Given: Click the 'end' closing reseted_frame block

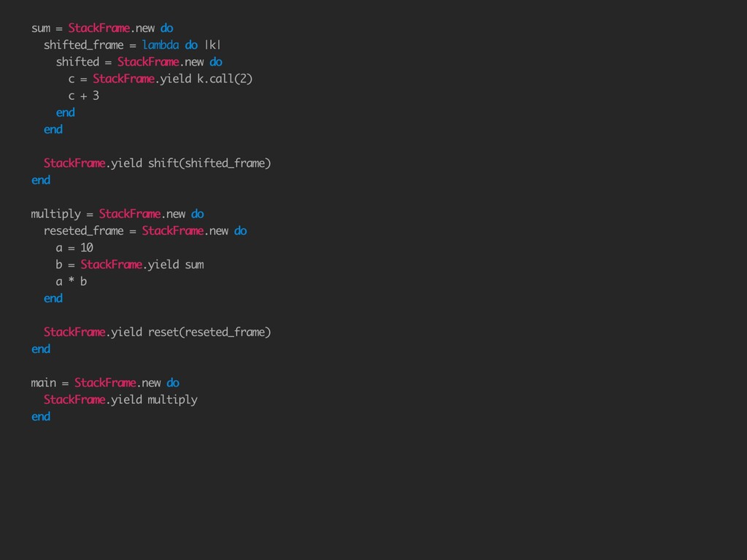Looking at the screenshot, I should [53, 298].
